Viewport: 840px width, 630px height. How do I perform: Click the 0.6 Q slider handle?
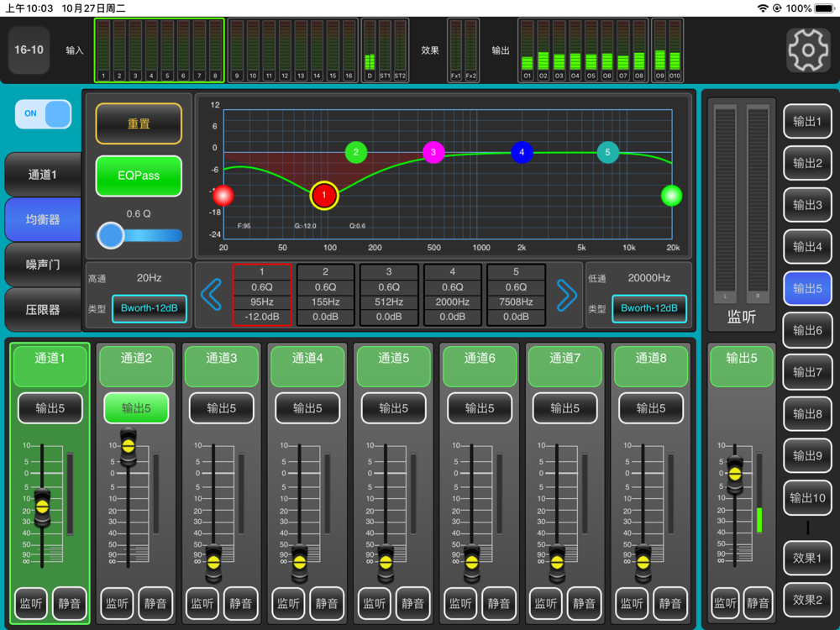111,235
